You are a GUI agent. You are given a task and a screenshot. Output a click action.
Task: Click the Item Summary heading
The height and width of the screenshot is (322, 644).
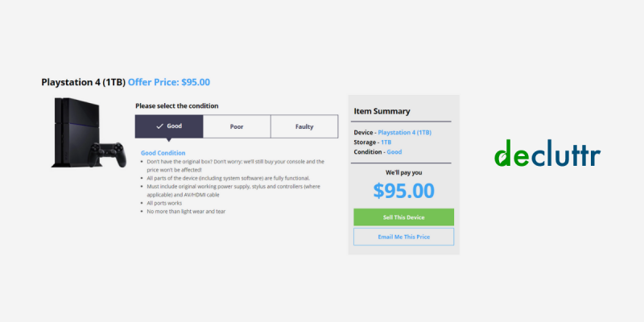(x=382, y=111)
